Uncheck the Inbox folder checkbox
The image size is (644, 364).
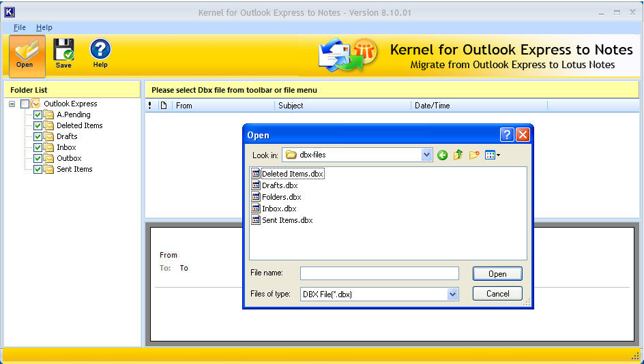point(38,147)
